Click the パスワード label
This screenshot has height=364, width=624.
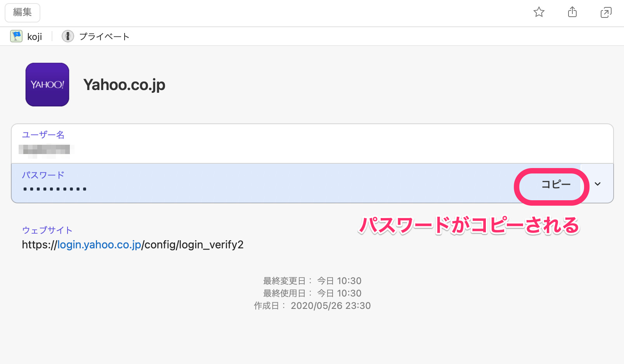tap(43, 175)
